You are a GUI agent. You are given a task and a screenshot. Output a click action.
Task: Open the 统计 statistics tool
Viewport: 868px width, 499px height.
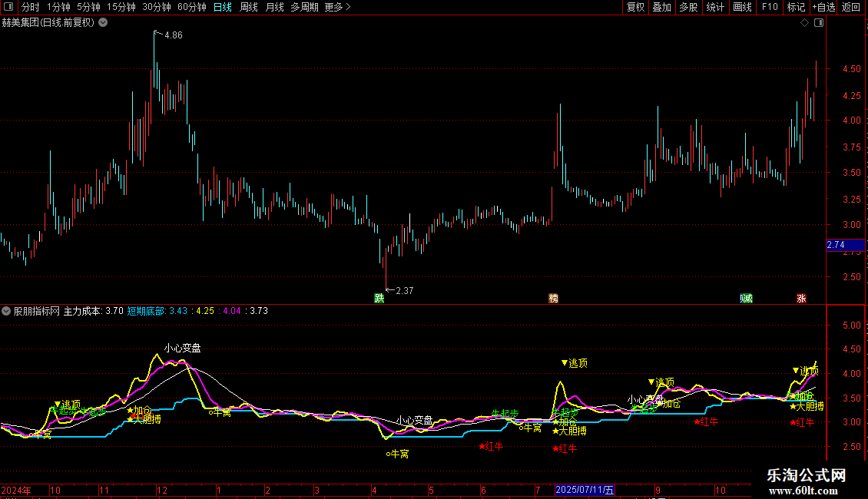[x=715, y=7]
